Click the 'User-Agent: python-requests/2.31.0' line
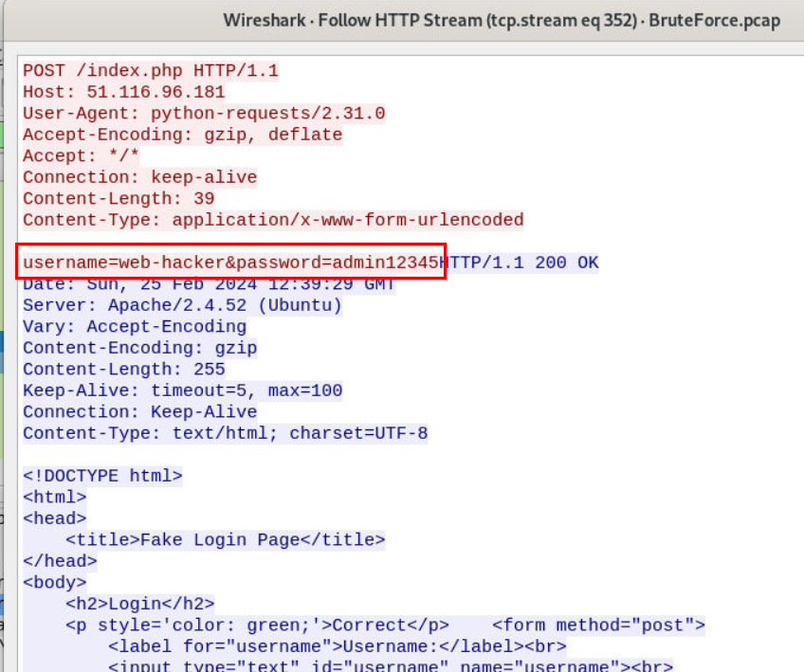Screen dimensions: 804x672 (204, 114)
